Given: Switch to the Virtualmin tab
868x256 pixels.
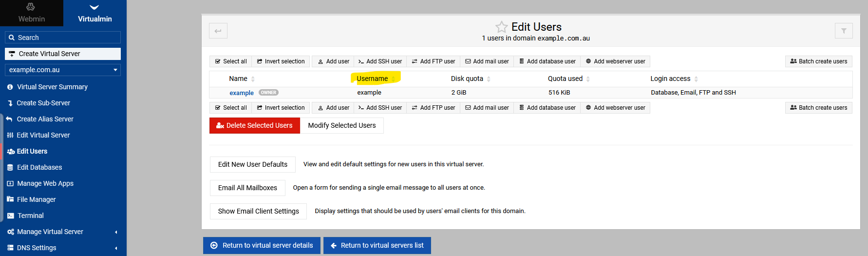Looking at the screenshot, I should tap(95, 13).
